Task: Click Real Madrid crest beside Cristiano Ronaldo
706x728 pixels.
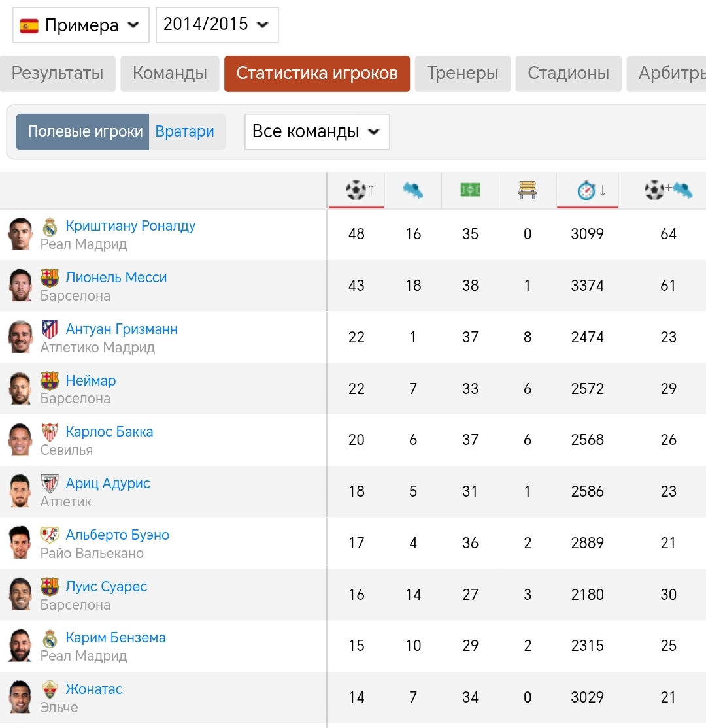Action: pos(50,227)
